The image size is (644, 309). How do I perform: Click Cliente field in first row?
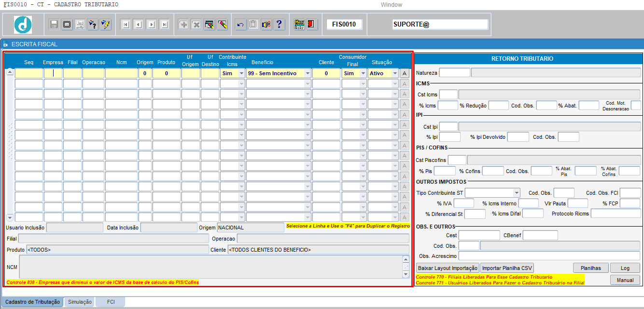point(326,73)
